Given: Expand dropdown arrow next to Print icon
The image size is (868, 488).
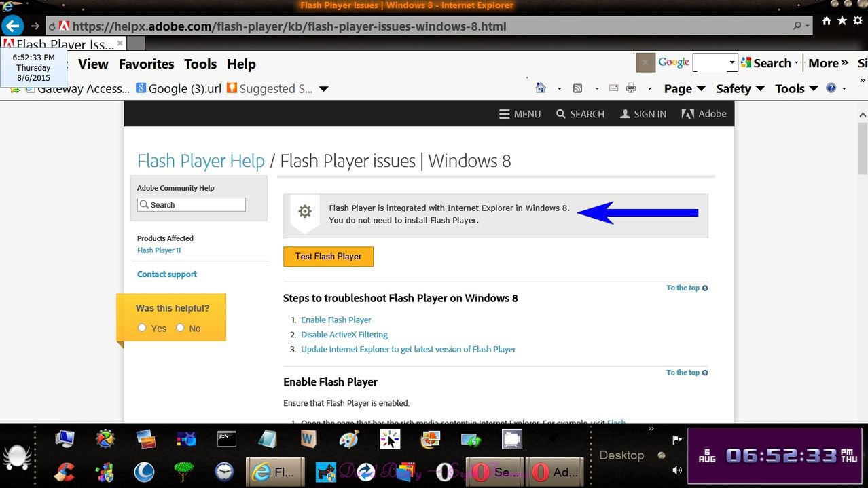Looking at the screenshot, I should pyautogui.click(x=649, y=89).
